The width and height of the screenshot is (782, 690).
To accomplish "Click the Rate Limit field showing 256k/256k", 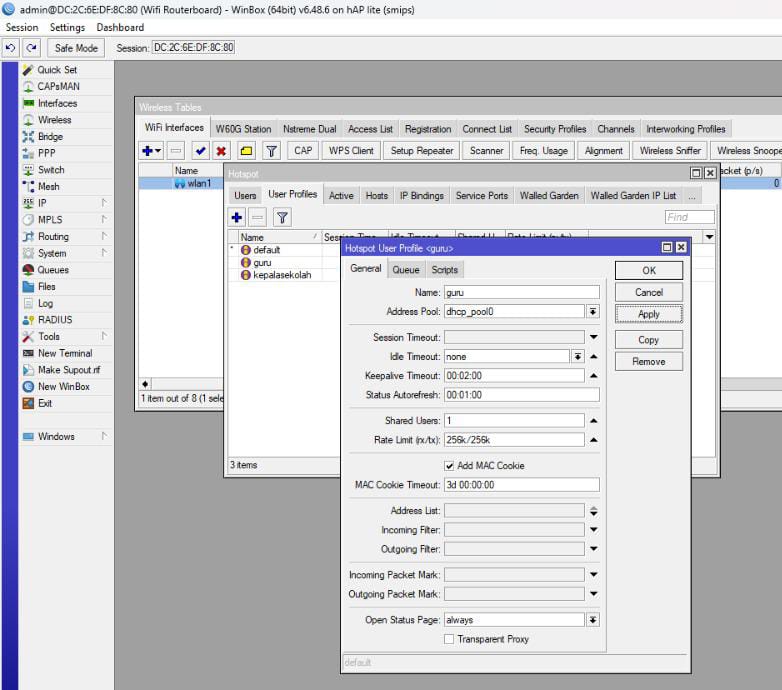I will pos(514,440).
